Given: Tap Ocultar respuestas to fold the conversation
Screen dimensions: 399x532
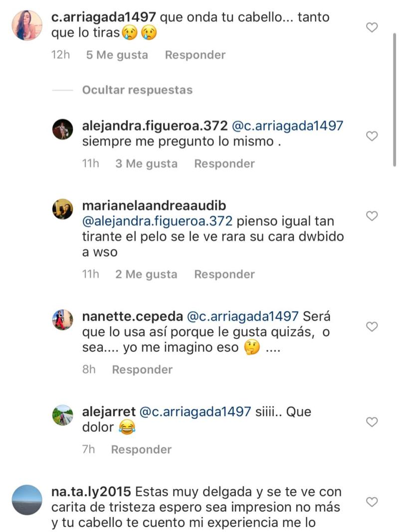Looking at the screenshot, I should [x=137, y=90].
